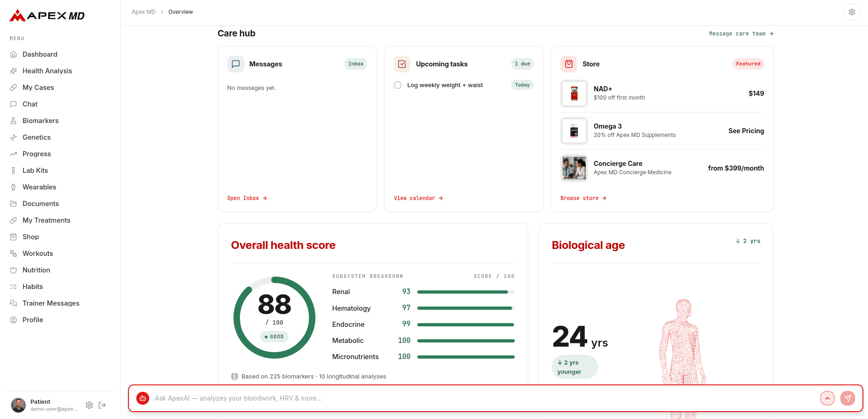
Task: Expand ApexAI chat with up chevron
Action: [827, 398]
